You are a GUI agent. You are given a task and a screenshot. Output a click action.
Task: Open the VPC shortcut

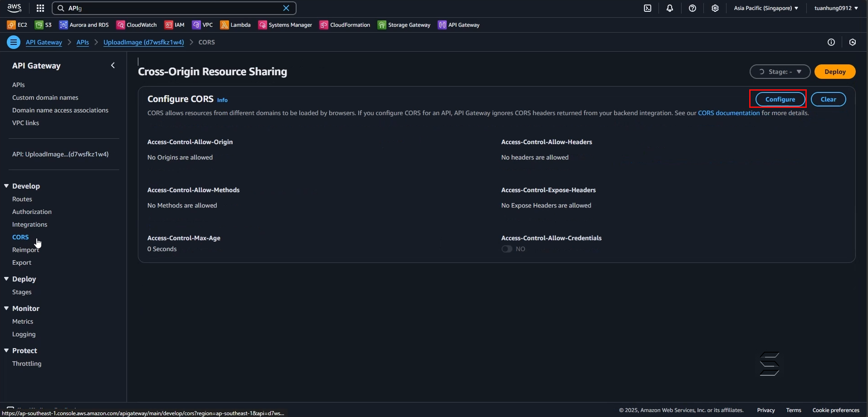coord(202,25)
